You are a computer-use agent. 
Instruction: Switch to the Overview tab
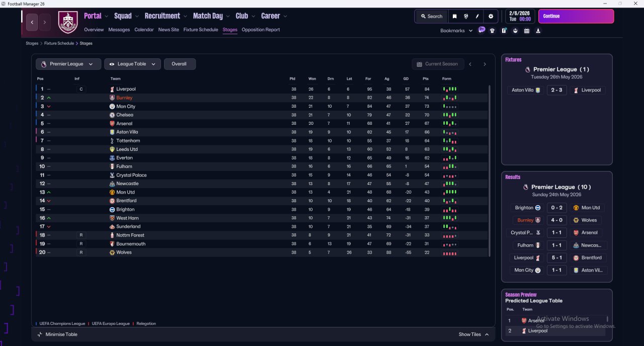coord(94,30)
